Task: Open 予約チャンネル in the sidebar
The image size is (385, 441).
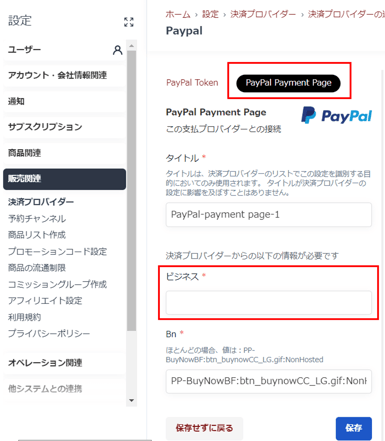Action: pyautogui.click(x=37, y=219)
